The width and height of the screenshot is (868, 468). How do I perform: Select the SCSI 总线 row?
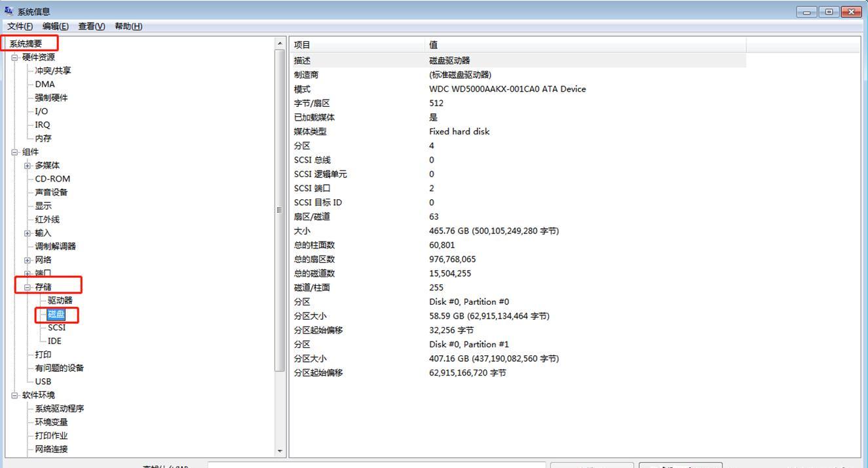click(518, 160)
